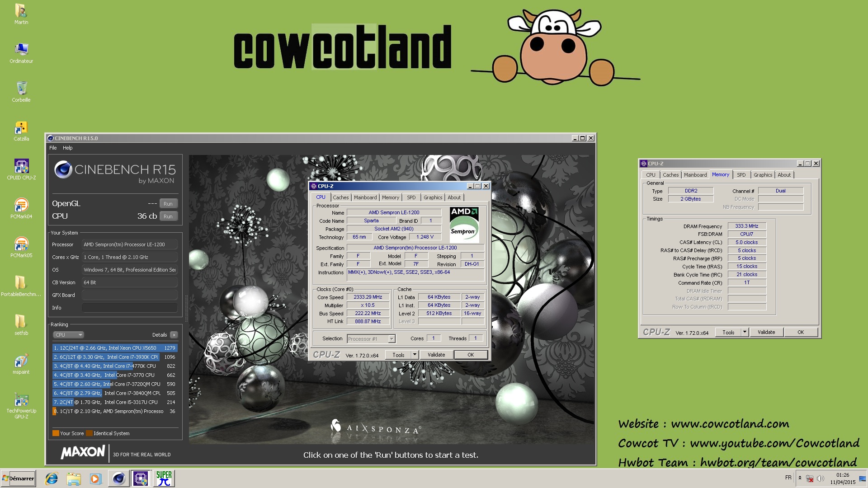Select the i7-4770K ranking entry
This screenshot has width=868, height=488.
pos(115,366)
